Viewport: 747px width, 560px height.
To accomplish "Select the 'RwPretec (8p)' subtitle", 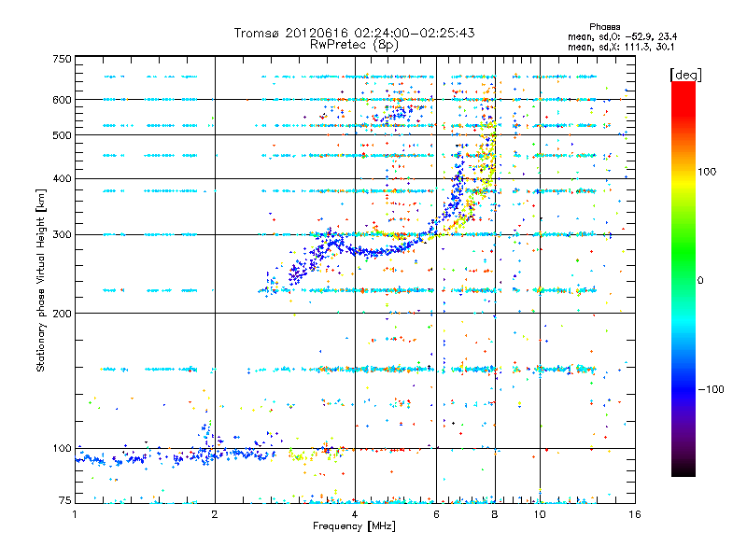I will (x=354, y=45).
